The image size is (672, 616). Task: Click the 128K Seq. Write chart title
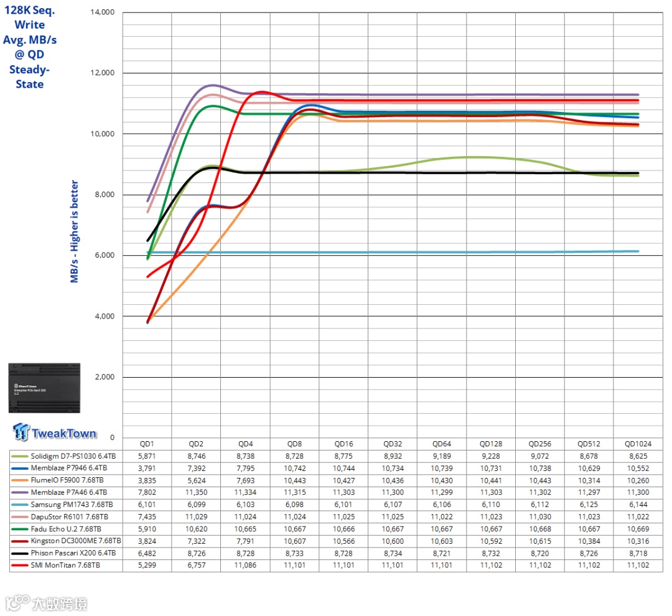pos(30,17)
